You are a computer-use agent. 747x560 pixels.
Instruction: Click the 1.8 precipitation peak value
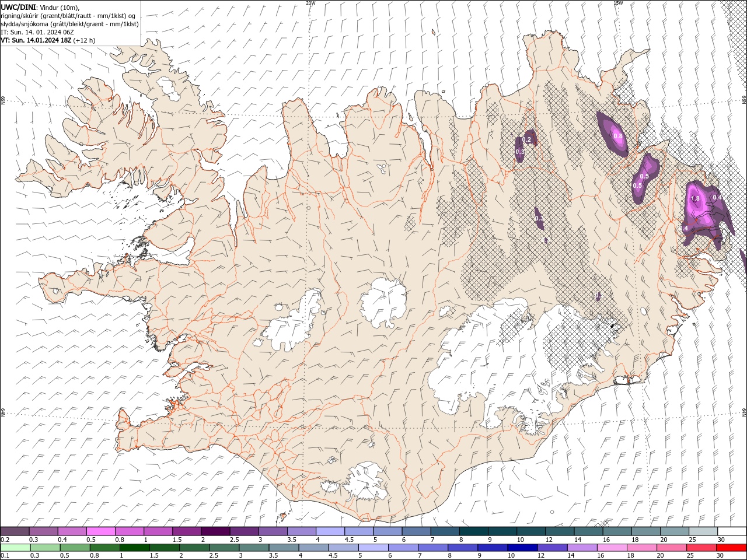(695, 199)
